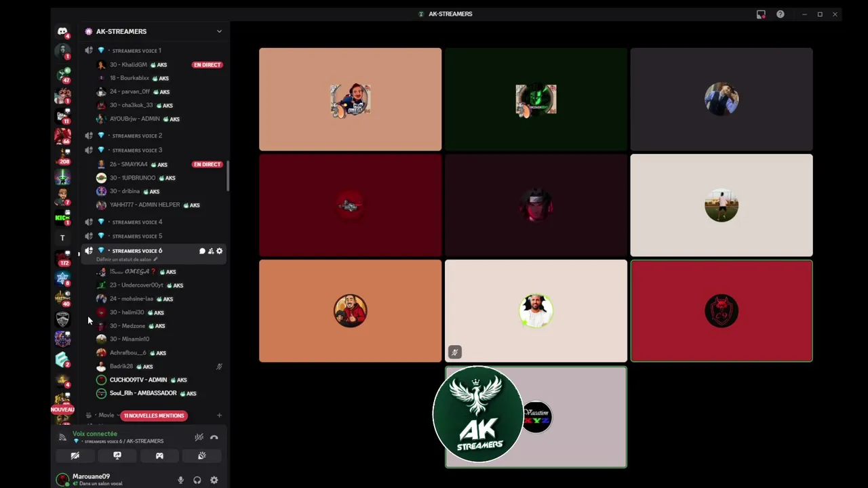Image resolution: width=868 pixels, height=488 pixels.
Task: Add a channel to Movie category
Action: [x=219, y=415]
